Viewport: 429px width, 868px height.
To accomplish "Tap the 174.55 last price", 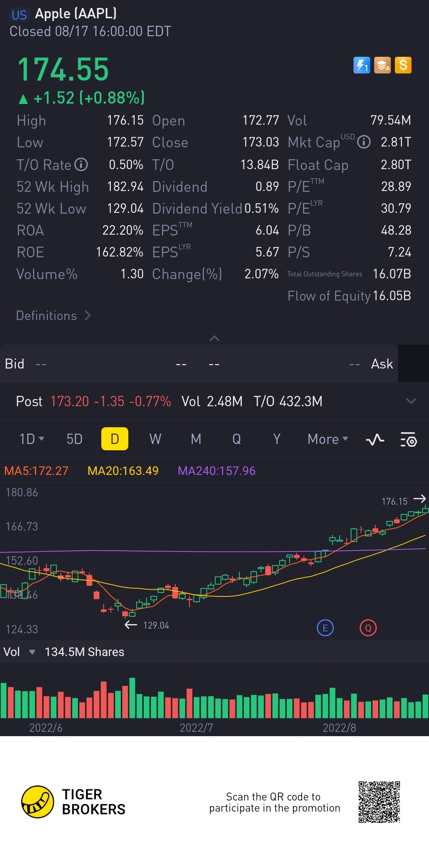I will pyautogui.click(x=64, y=70).
